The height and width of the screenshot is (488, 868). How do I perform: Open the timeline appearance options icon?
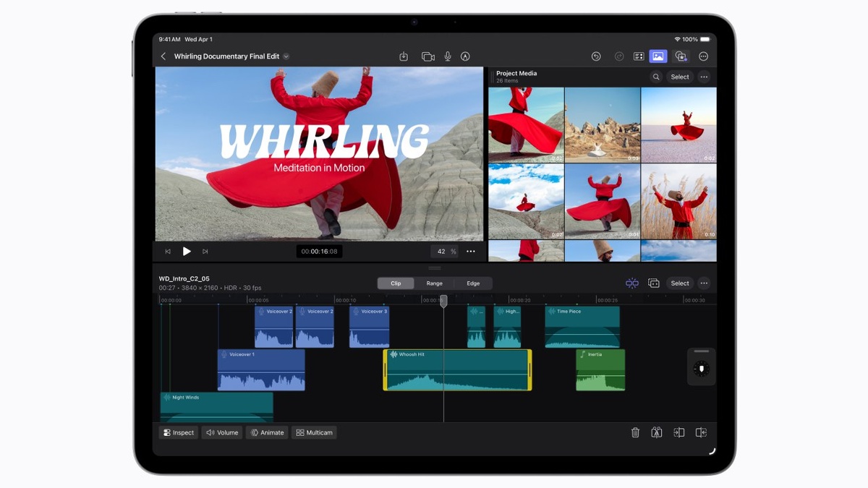click(x=654, y=283)
